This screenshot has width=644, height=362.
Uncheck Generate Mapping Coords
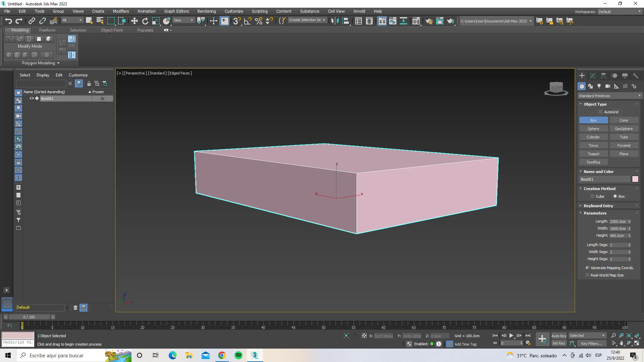(587, 268)
